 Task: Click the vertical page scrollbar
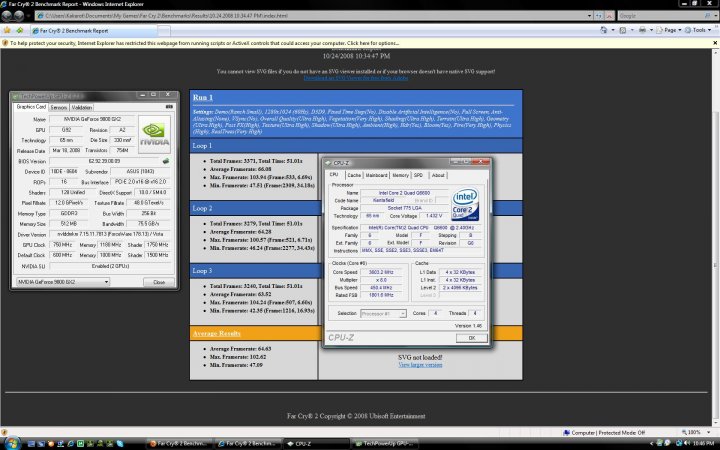[x=715, y=236]
